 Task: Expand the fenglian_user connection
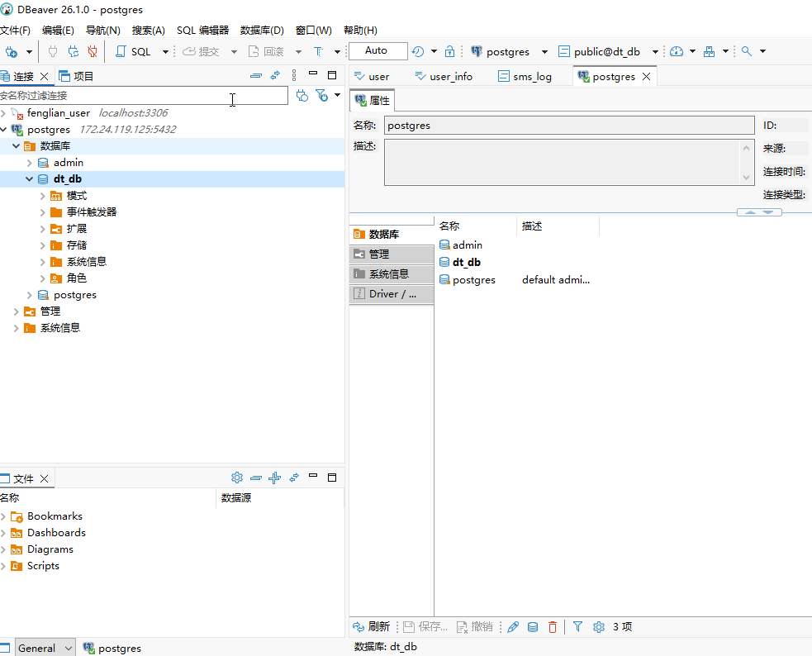point(3,113)
